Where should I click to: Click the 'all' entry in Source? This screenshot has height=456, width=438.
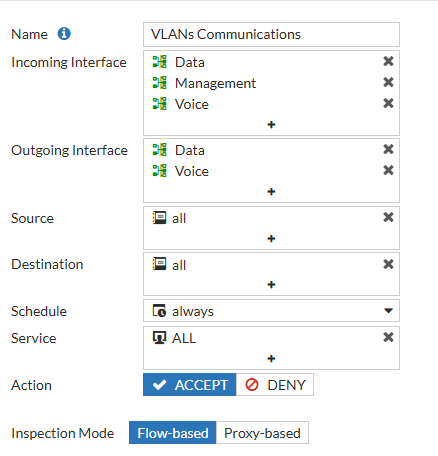click(179, 219)
